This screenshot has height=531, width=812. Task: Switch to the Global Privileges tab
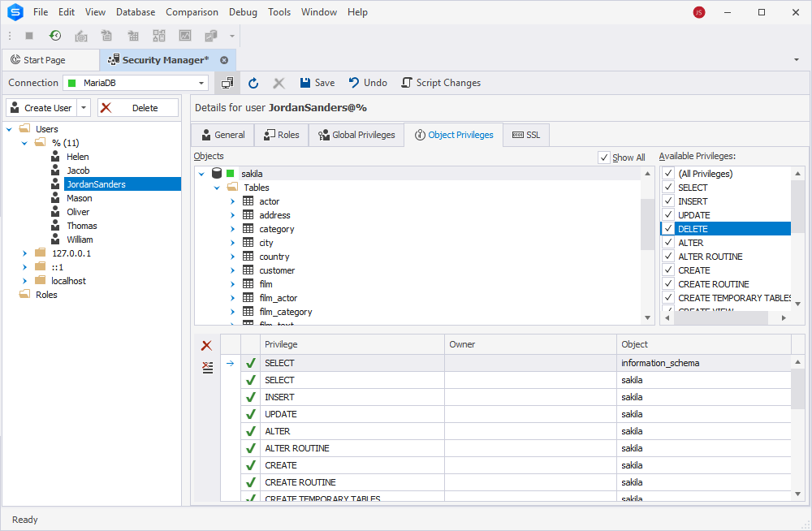click(356, 135)
